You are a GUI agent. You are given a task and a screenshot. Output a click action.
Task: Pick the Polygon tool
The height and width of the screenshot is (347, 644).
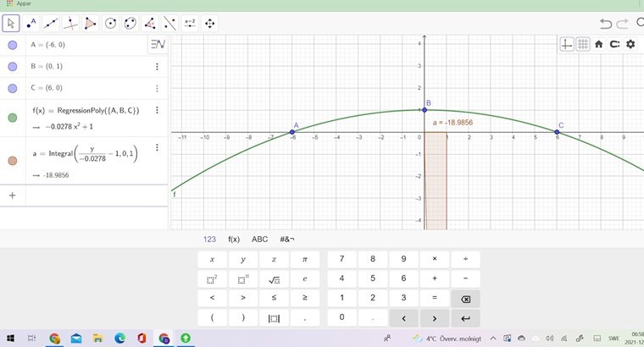coord(91,24)
